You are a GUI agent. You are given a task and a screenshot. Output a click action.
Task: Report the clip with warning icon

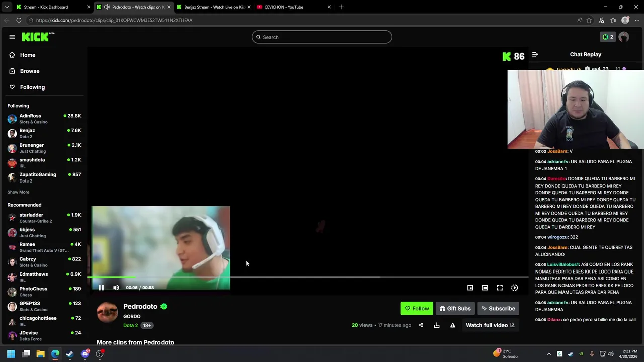click(453, 325)
